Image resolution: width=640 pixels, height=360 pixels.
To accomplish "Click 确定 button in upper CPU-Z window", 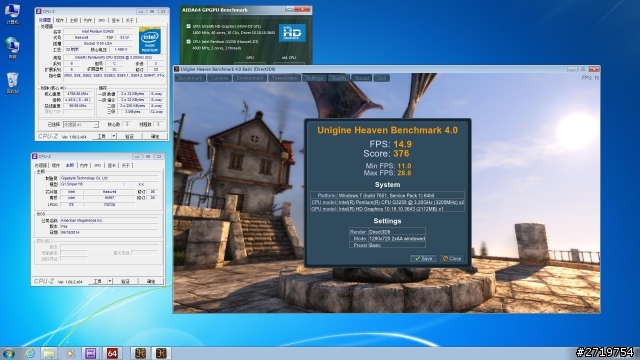I will pos(155,136).
